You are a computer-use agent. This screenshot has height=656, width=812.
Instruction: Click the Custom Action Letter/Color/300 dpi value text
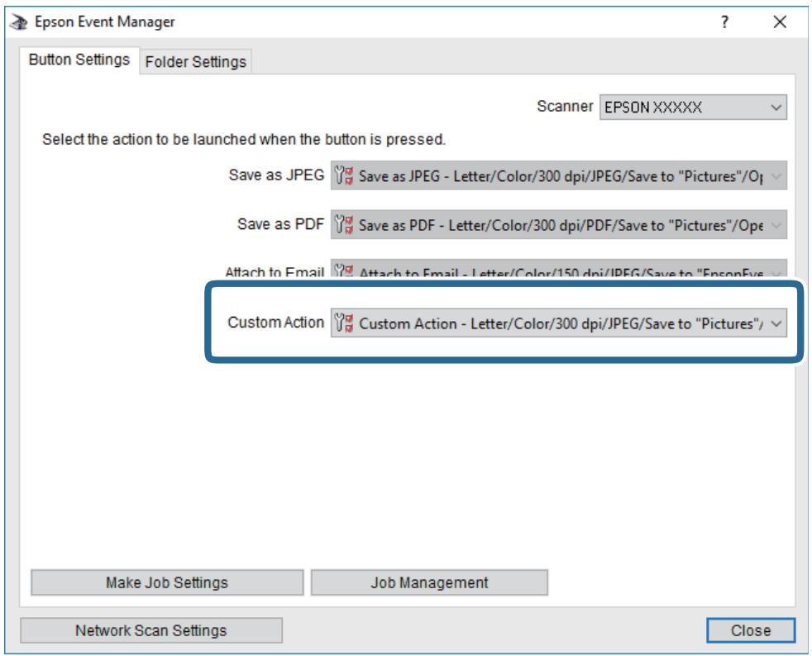coord(561,323)
